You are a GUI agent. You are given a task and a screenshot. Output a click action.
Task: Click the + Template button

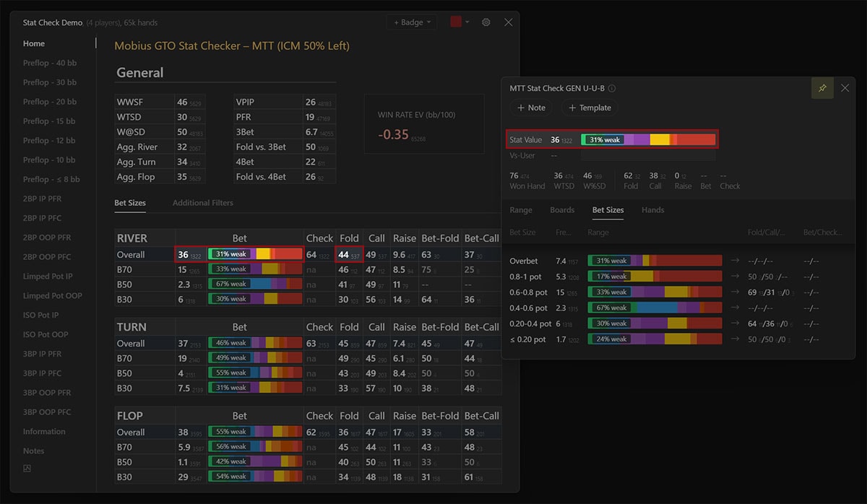590,108
